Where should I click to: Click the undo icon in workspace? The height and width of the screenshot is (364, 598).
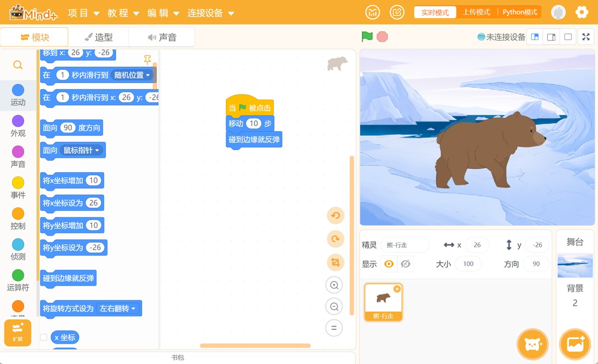335,216
